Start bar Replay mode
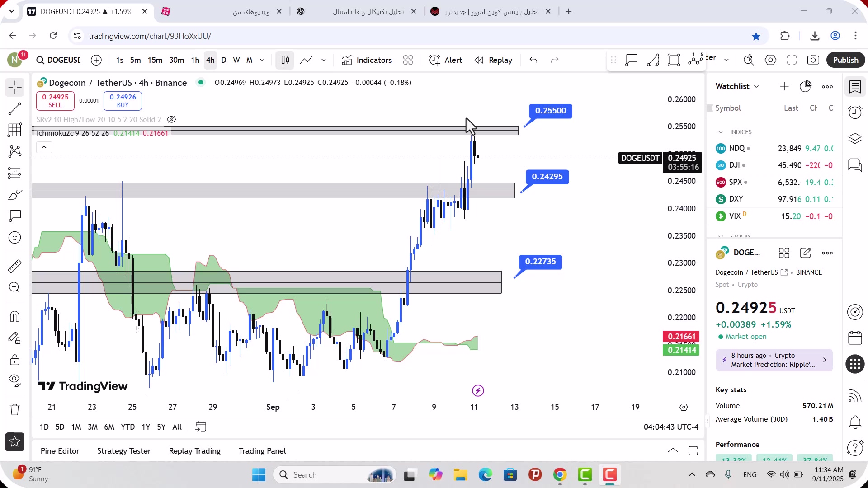Image resolution: width=868 pixels, height=488 pixels. point(494,60)
